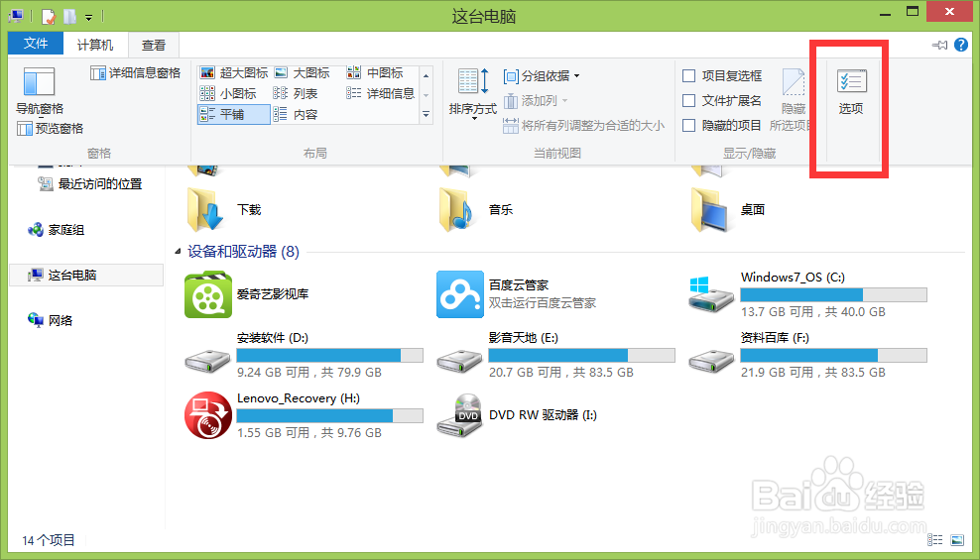Select 超大图标 layout
Viewport: 980px width, 560px height.
coord(234,73)
